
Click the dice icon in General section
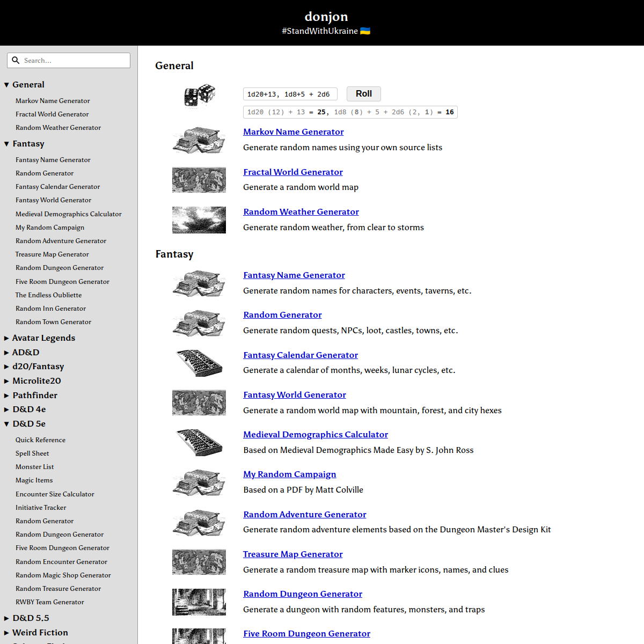pyautogui.click(x=199, y=95)
